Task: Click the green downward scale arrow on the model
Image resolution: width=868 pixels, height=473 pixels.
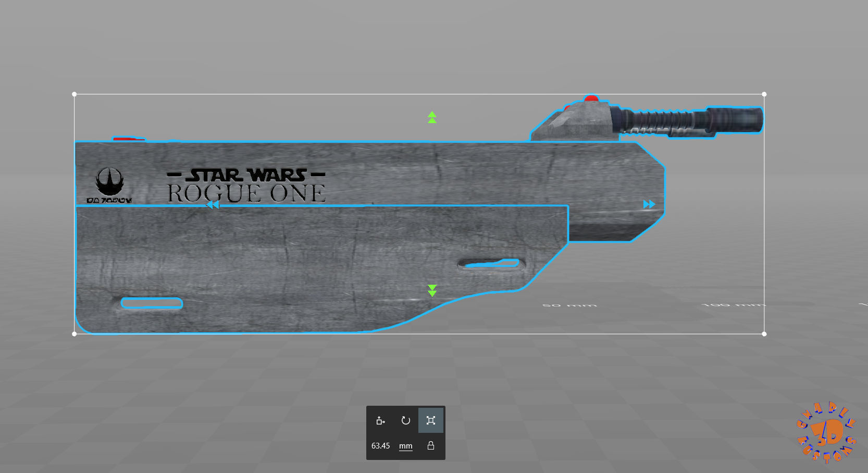Action: click(432, 290)
